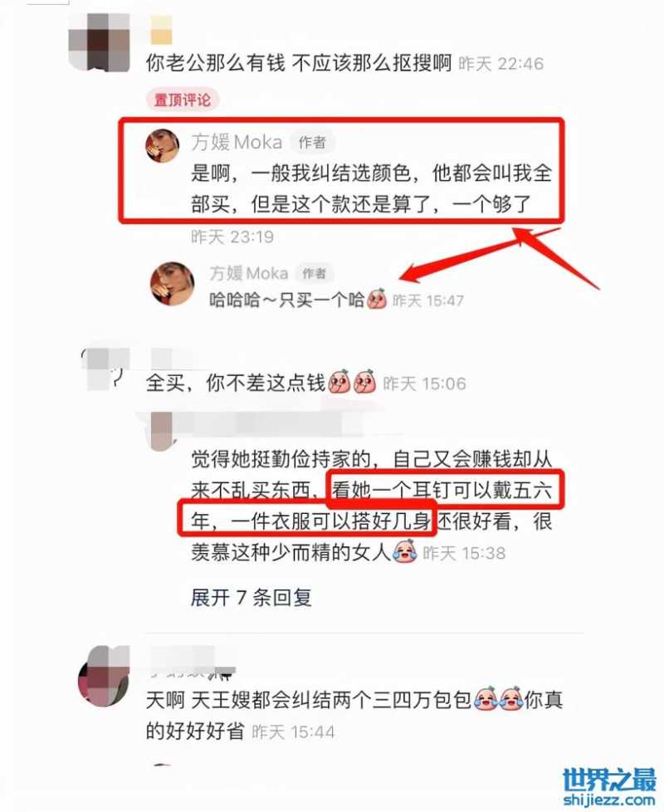Select the reply text 是啊，一般我纠结选颜色
664x812 pixels.
(x=372, y=188)
